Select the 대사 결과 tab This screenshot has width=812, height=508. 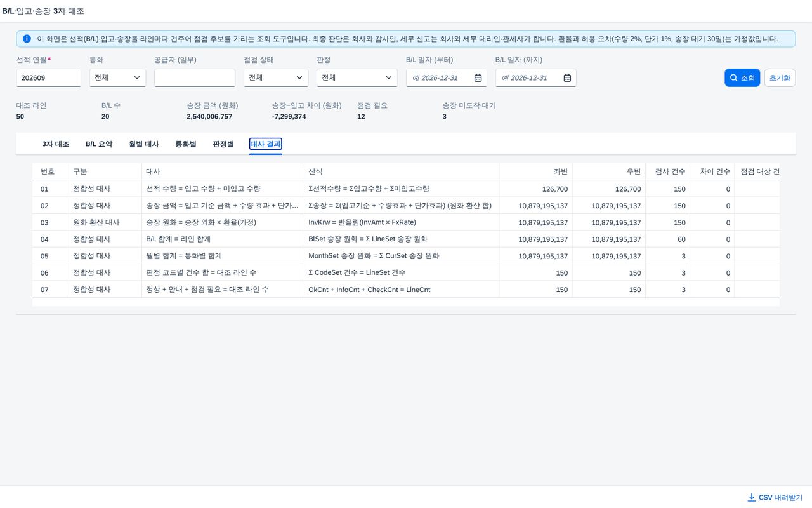(266, 144)
